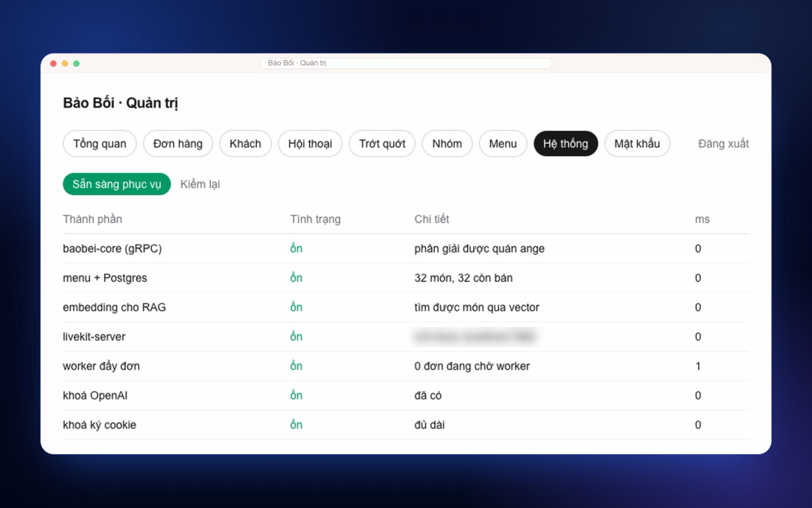Select the embedding cho RAG row name
The image size is (812, 508).
tap(114, 307)
